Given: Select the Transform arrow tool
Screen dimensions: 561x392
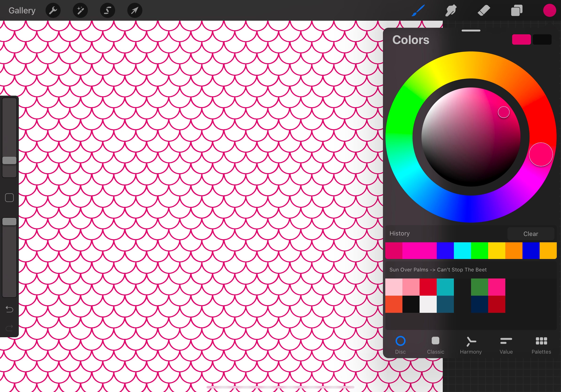Looking at the screenshot, I should tap(134, 10).
